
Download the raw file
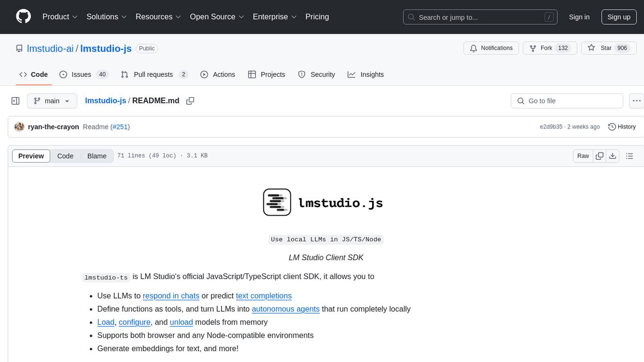pyautogui.click(x=613, y=156)
